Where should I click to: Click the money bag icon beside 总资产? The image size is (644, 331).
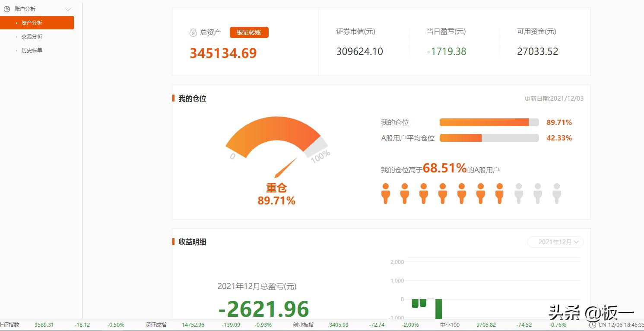click(x=193, y=32)
